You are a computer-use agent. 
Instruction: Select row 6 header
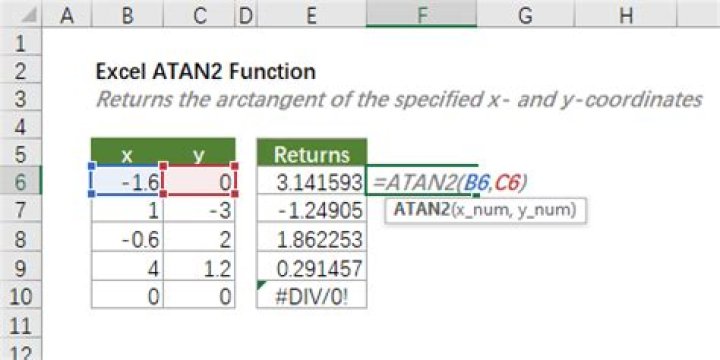(x=21, y=182)
